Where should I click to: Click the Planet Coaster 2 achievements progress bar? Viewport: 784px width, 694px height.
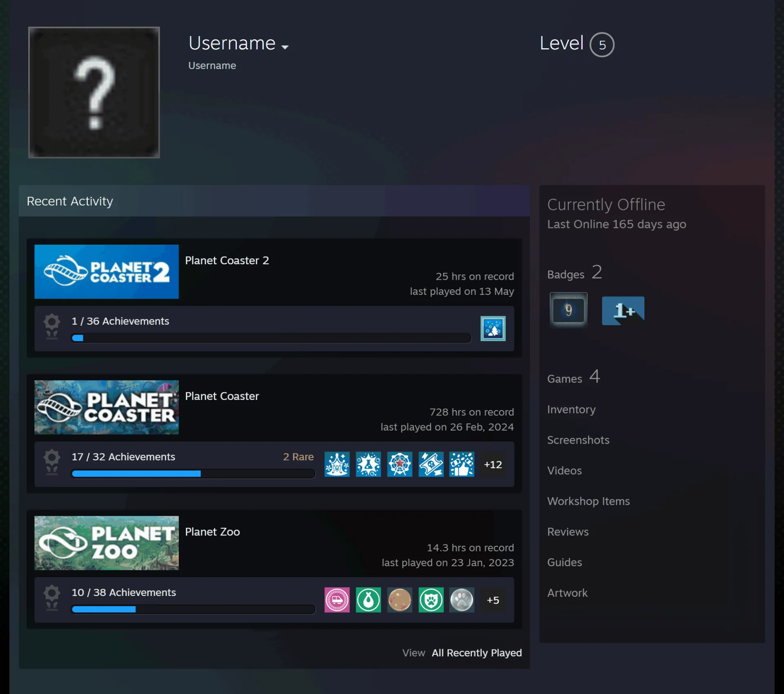coord(271,338)
